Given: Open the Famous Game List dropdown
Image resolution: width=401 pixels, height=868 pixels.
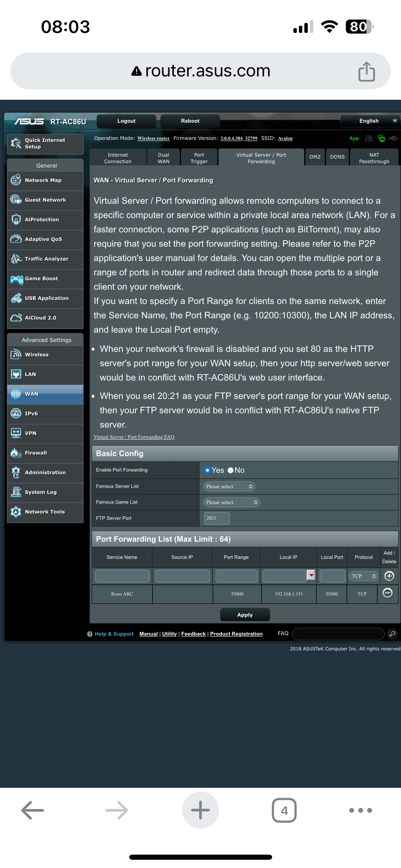Looking at the screenshot, I should [x=232, y=502].
